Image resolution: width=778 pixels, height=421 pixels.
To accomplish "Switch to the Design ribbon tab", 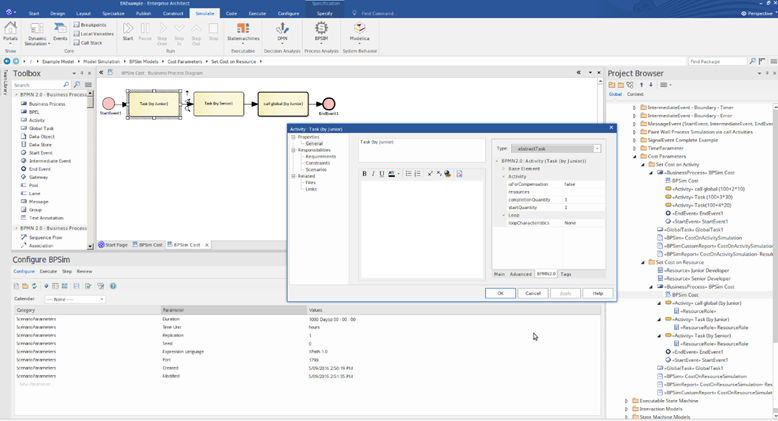I will click(x=58, y=13).
